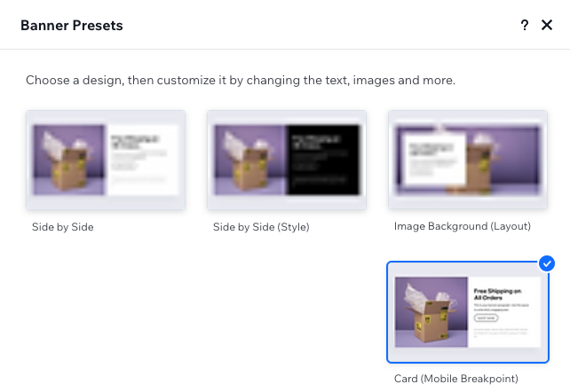Image resolution: width=570 pixels, height=392 pixels.
Task: Click the black text panel in Style preset
Action: click(323, 160)
